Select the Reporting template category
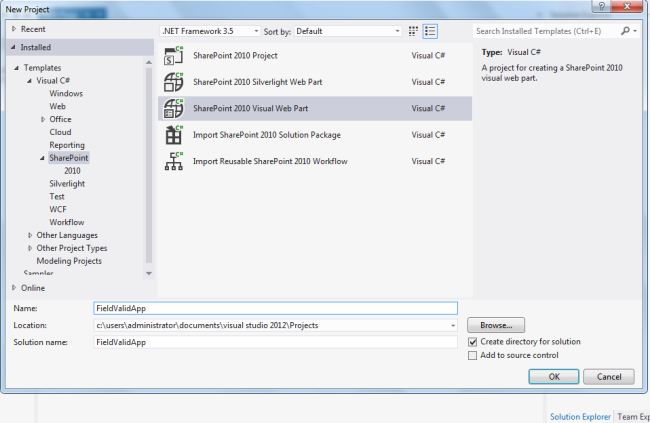The width and height of the screenshot is (650, 423). 67,145
